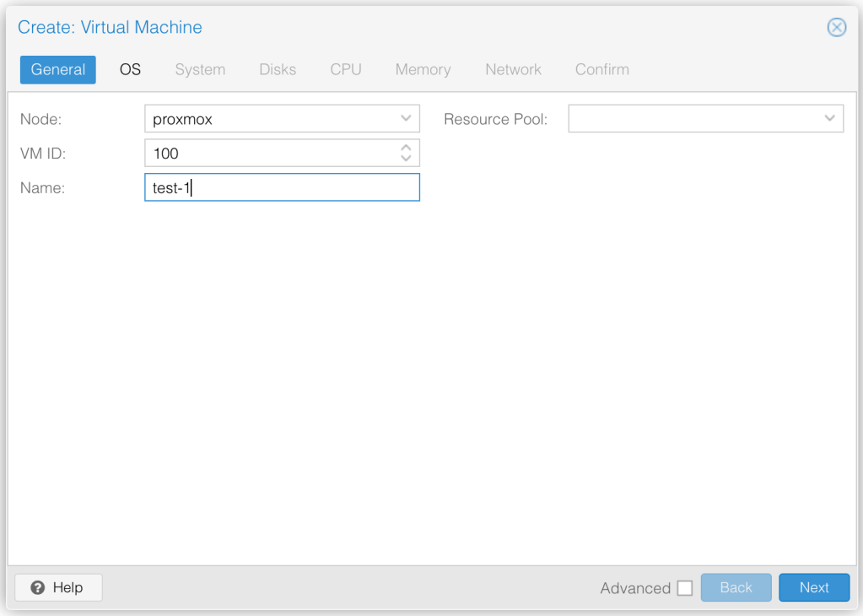
Task: Select the Network tab
Action: coord(513,70)
